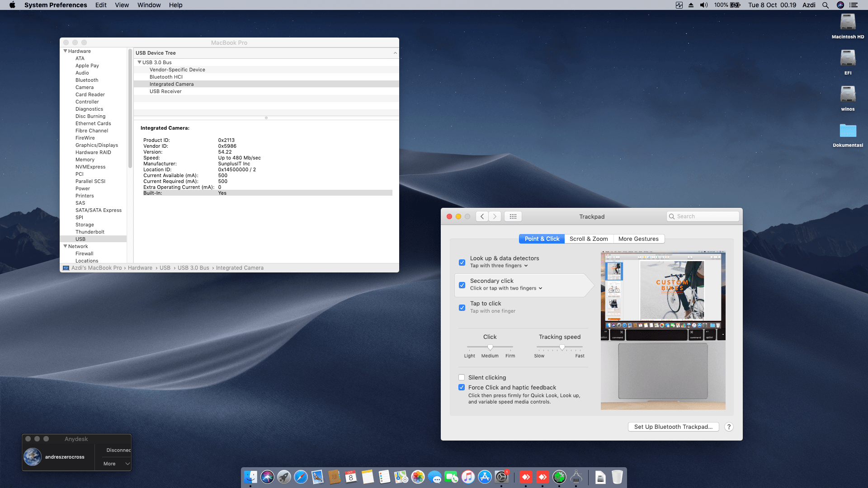Screen dimensions: 868x488
Task: Collapse the USB 3.0 Bus tree
Action: click(139, 62)
